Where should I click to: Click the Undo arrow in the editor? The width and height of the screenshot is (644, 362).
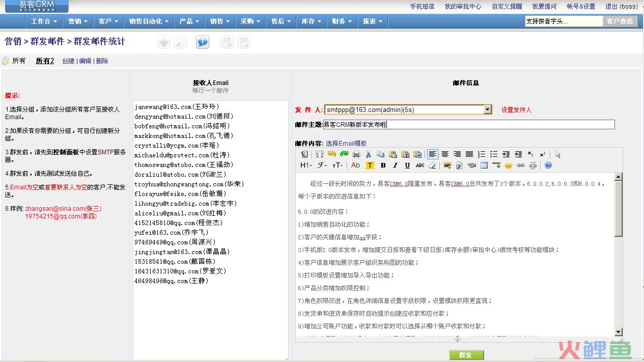pos(332,154)
